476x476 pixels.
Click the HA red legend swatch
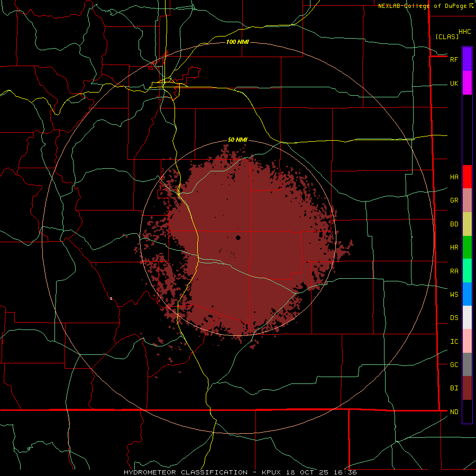point(467,177)
